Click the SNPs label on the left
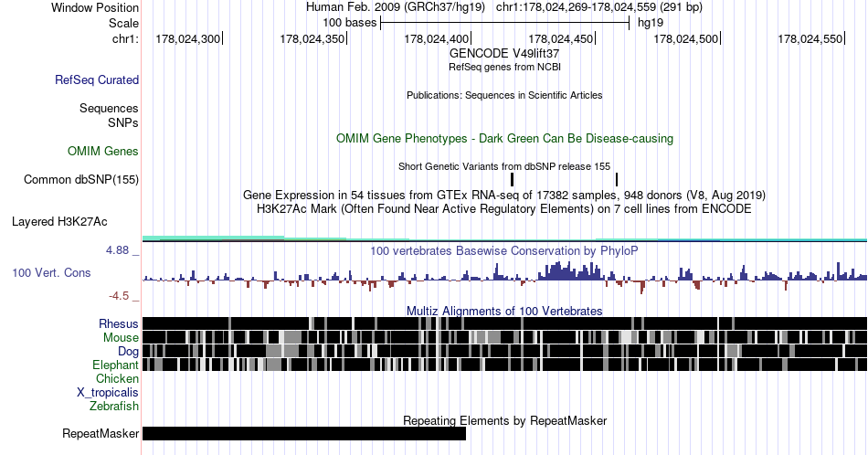 tap(123, 122)
